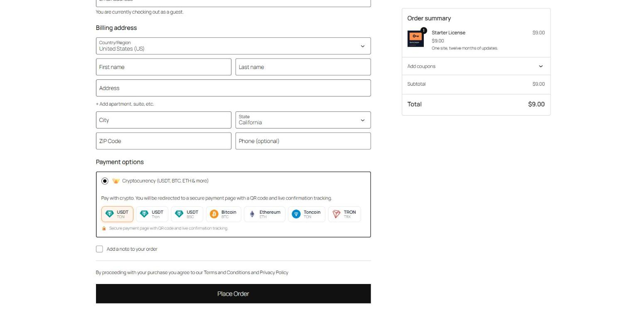
Task: Click the Payment options heading
Action: pos(120,162)
